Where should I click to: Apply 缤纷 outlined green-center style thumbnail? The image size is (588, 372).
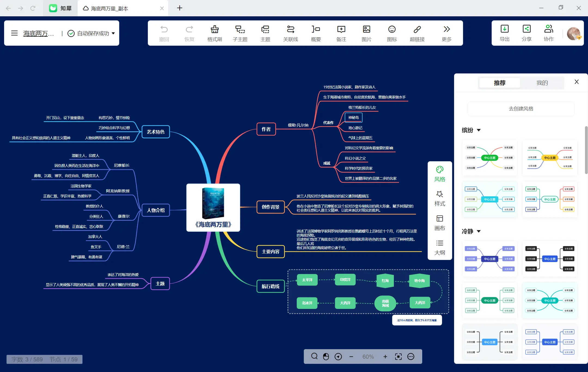point(550,199)
